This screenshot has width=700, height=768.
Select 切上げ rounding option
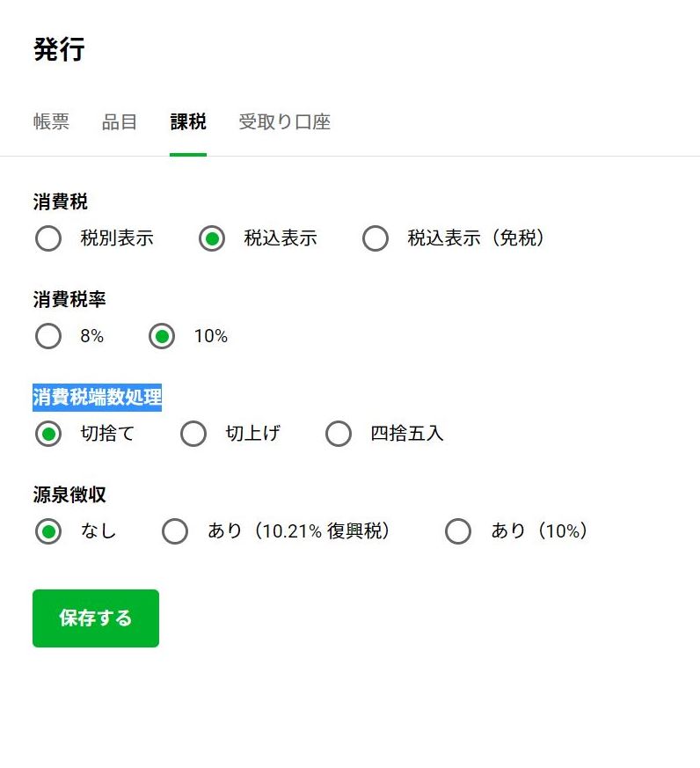coord(193,434)
